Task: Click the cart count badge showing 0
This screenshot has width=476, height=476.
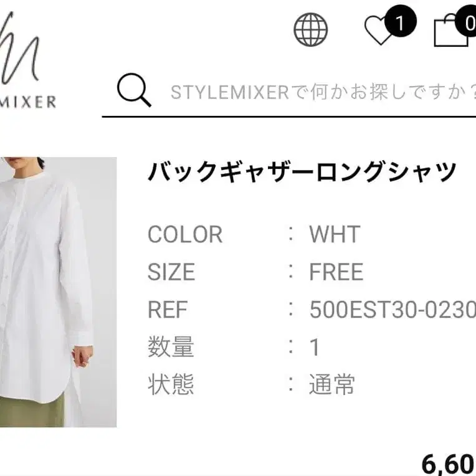Action: click(467, 22)
